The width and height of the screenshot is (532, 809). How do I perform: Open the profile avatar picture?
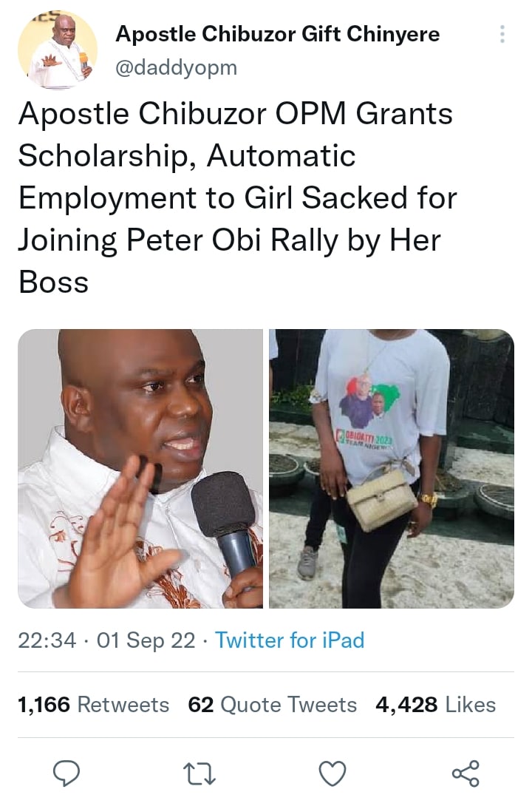tap(58, 50)
